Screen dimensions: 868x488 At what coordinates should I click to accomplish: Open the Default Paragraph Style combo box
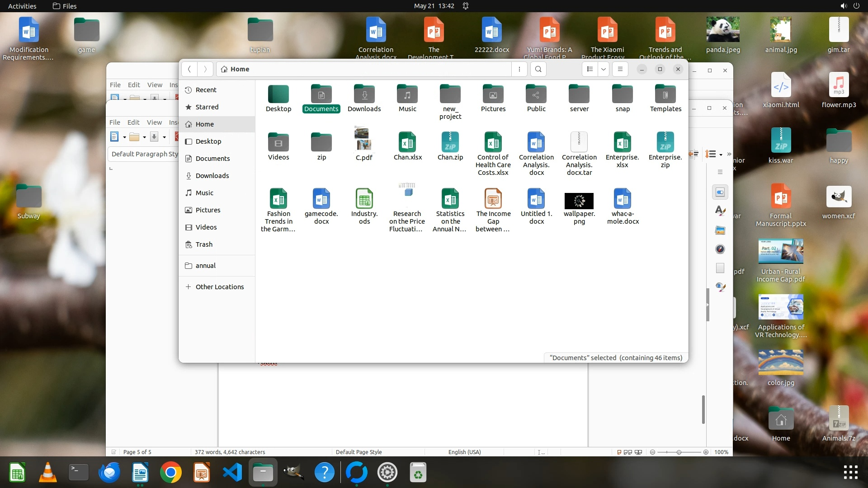[x=144, y=154]
